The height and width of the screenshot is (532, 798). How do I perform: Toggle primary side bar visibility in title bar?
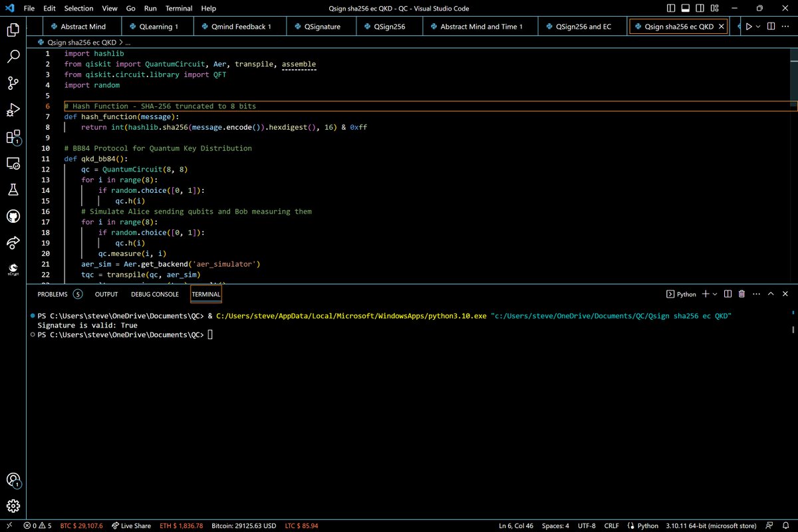(670, 9)
